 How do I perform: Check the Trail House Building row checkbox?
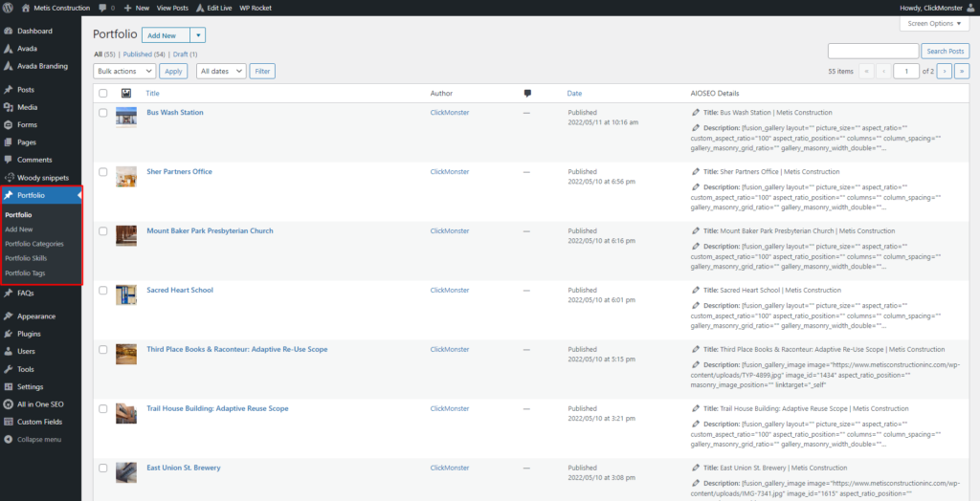click(x=103, y=408)
